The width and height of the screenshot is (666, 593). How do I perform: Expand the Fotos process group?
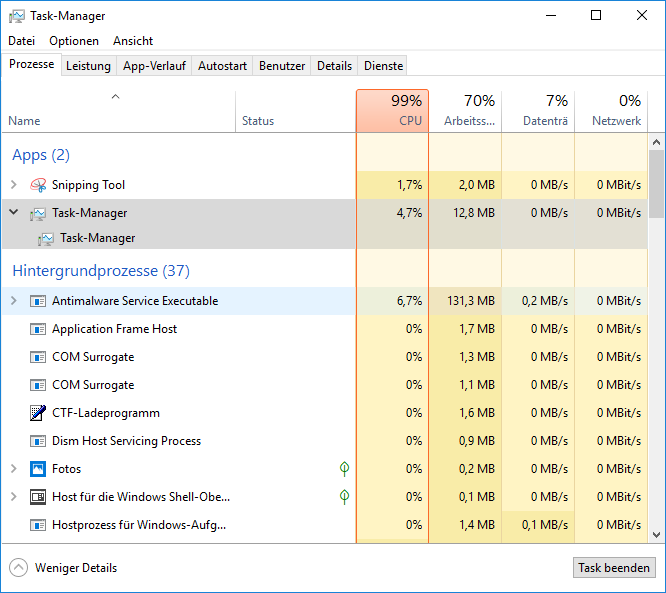(x=14, y=469)
